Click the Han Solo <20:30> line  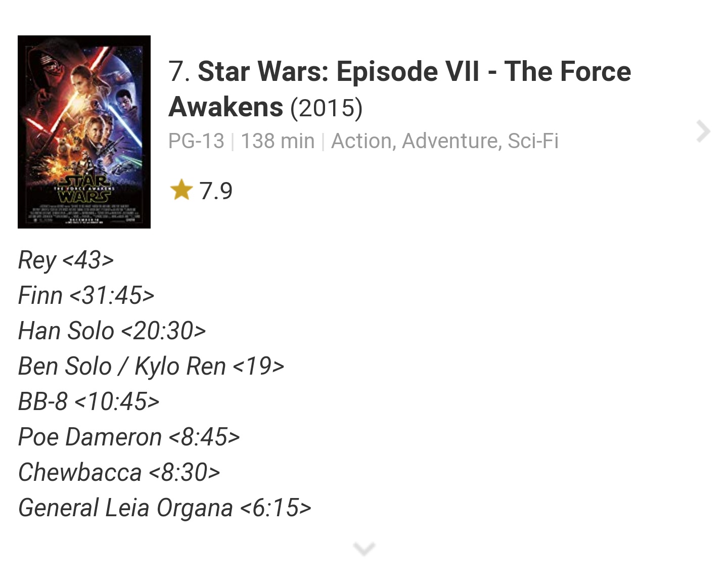click(112, 331)
